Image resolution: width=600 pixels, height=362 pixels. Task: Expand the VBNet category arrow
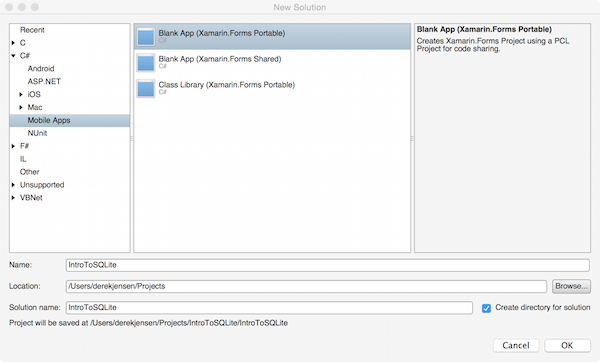pyautogui.click(x=13, y=198)
